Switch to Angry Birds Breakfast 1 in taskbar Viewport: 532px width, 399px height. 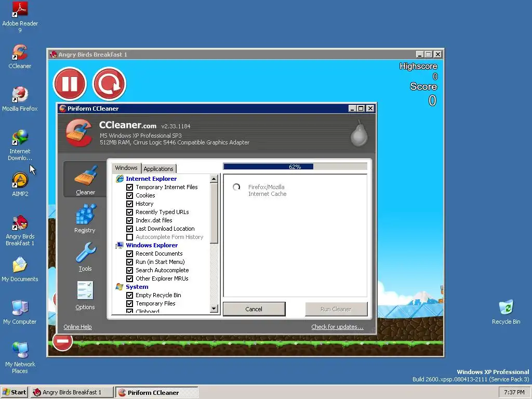[72, 392]
